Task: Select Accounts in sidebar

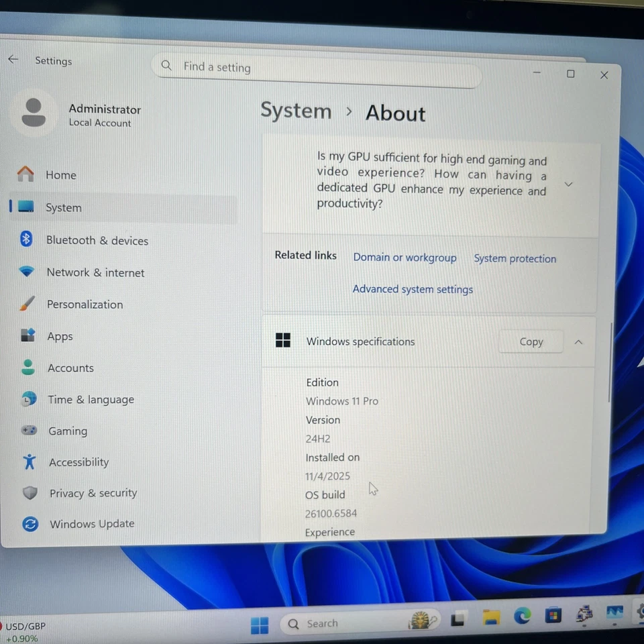Action: coord(70,368)
